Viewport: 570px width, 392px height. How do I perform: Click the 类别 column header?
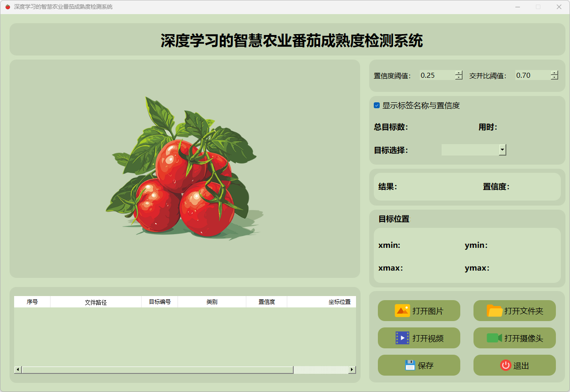pyautogui.click(x=212, y=302)
